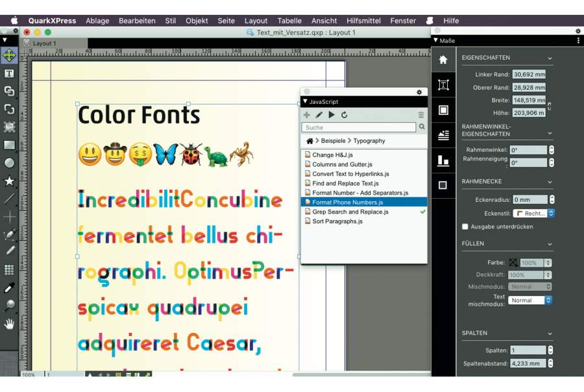This screenshot has width=584, height=392.
Task: Select the Table tool
Action: tap(9, 269)
